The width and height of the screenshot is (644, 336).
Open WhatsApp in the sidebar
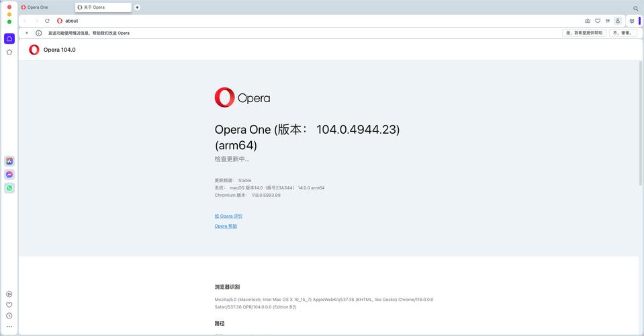point(9,188)
